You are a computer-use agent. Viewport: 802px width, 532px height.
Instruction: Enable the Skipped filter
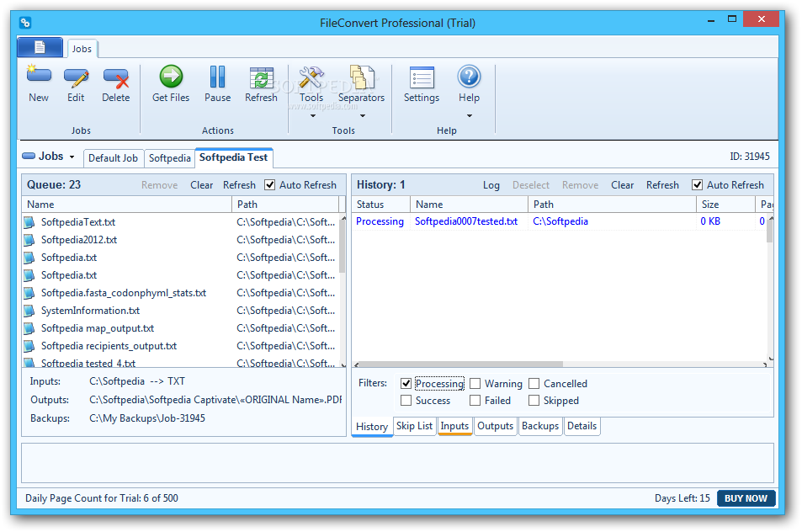coord(534,400)
